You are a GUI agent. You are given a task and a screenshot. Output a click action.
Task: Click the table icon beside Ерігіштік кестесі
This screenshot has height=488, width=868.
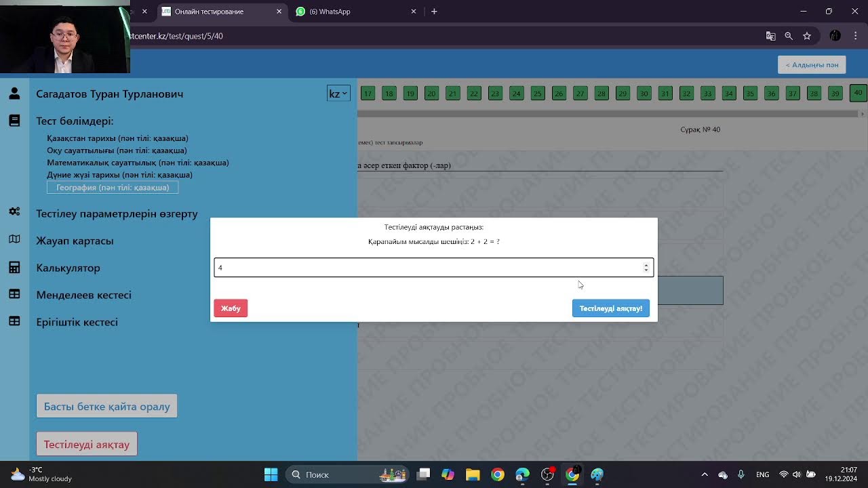pos(14,321)
